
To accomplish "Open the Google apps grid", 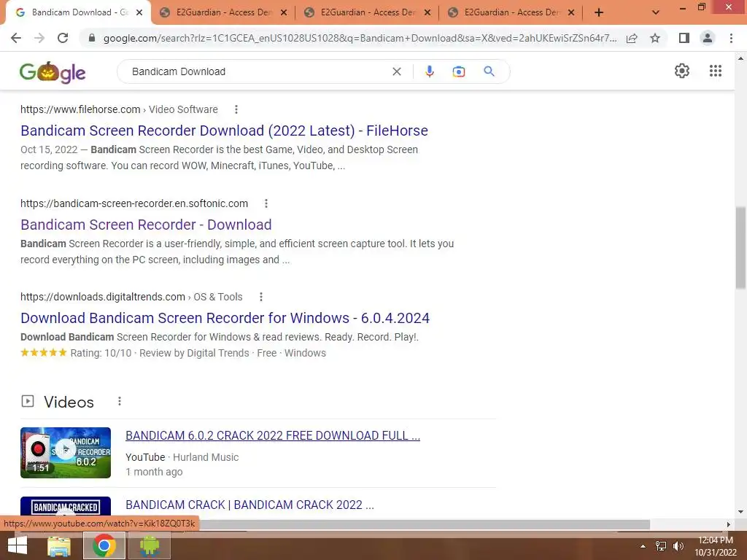I will pos(715,71).
